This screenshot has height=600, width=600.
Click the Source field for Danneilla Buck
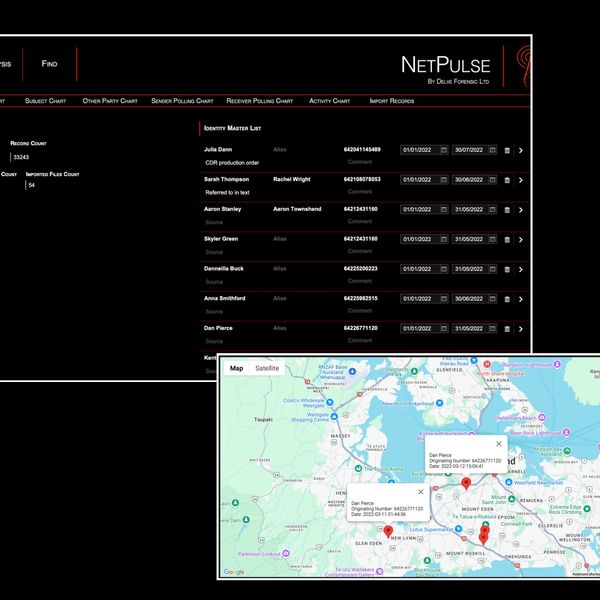click(x=214, y=282)
